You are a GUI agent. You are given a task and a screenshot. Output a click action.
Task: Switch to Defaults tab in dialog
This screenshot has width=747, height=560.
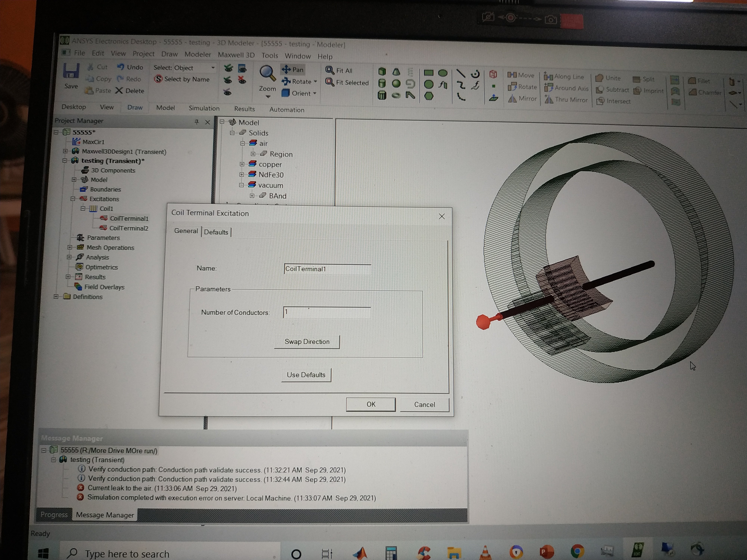point(216,232)
